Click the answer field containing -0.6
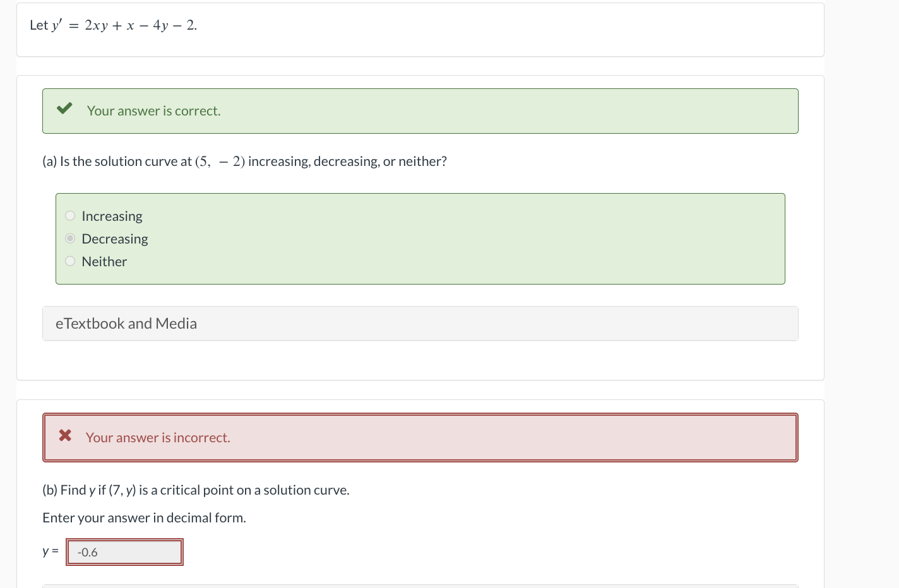 point(124,551)
